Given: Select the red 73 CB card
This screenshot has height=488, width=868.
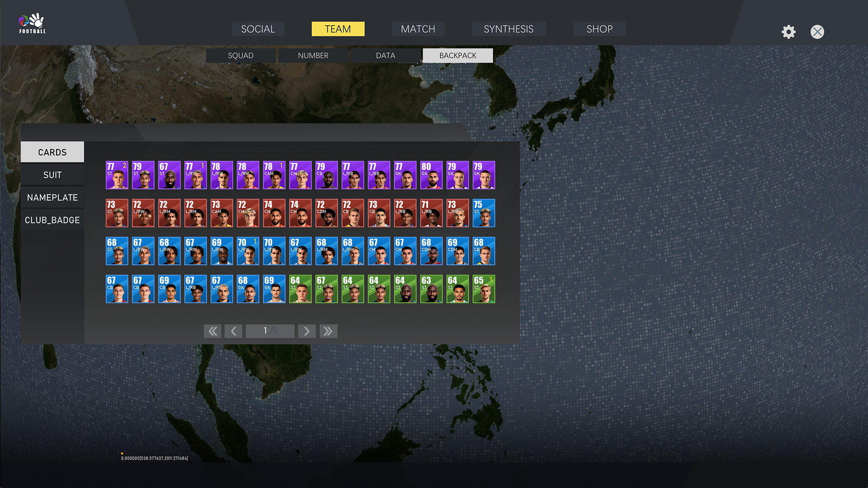Looking at the screenshot, I should coord(379,213).
